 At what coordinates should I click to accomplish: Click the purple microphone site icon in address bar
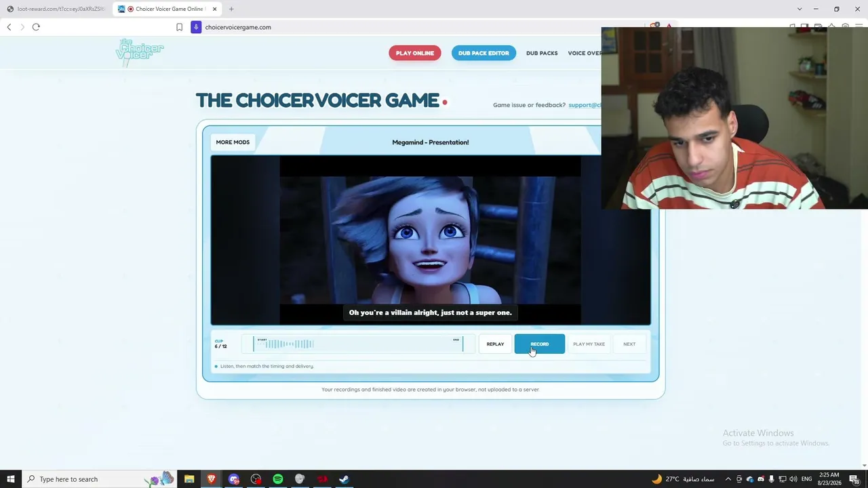point(196,27)
